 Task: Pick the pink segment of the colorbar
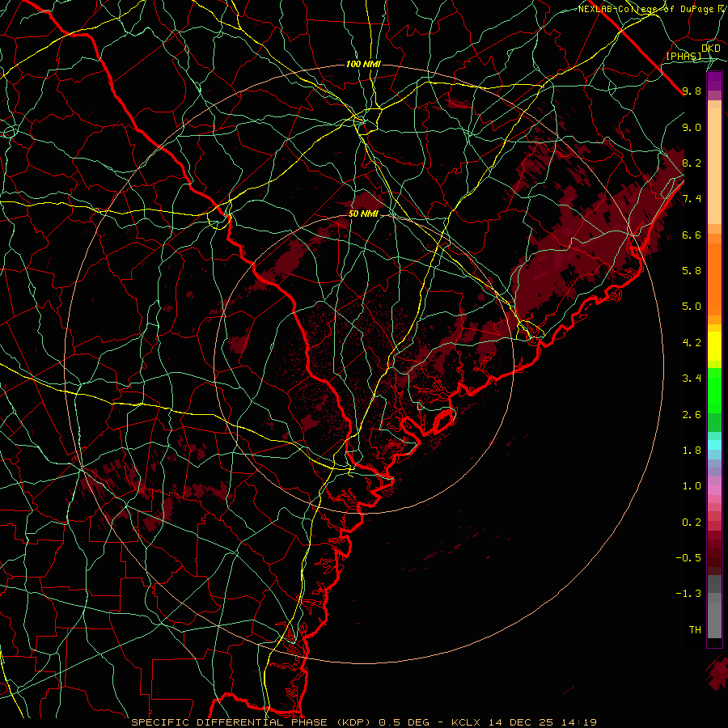pyautogui.click(x=714, y=490)
